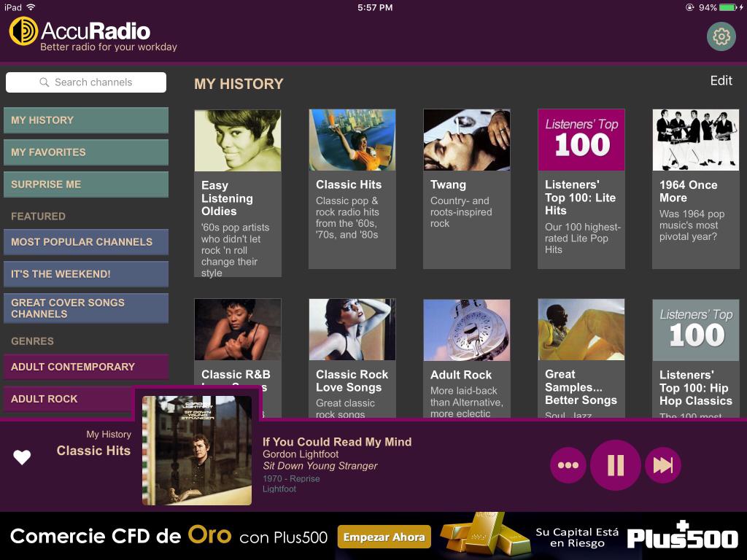This screenshot has width=747, height=560.
Task: Tap the magnifier icon in search field
Action: (44, 82)
